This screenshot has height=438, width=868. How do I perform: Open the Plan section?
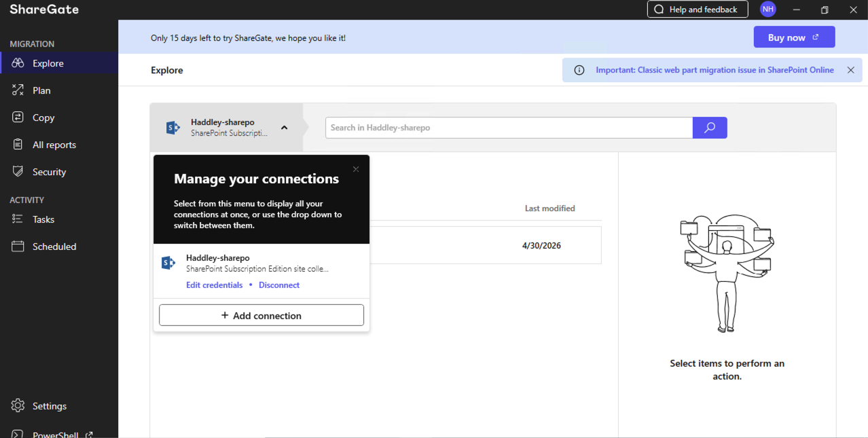click(x=59, y=90)
